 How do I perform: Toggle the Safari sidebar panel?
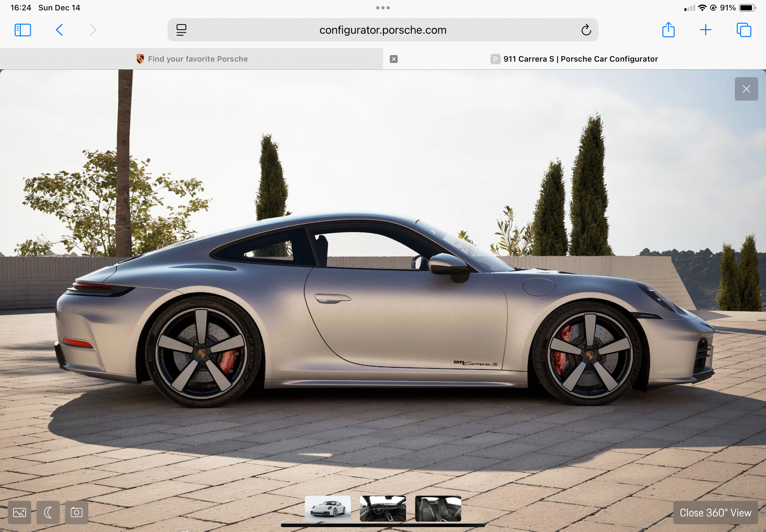[x=23, y=30]
